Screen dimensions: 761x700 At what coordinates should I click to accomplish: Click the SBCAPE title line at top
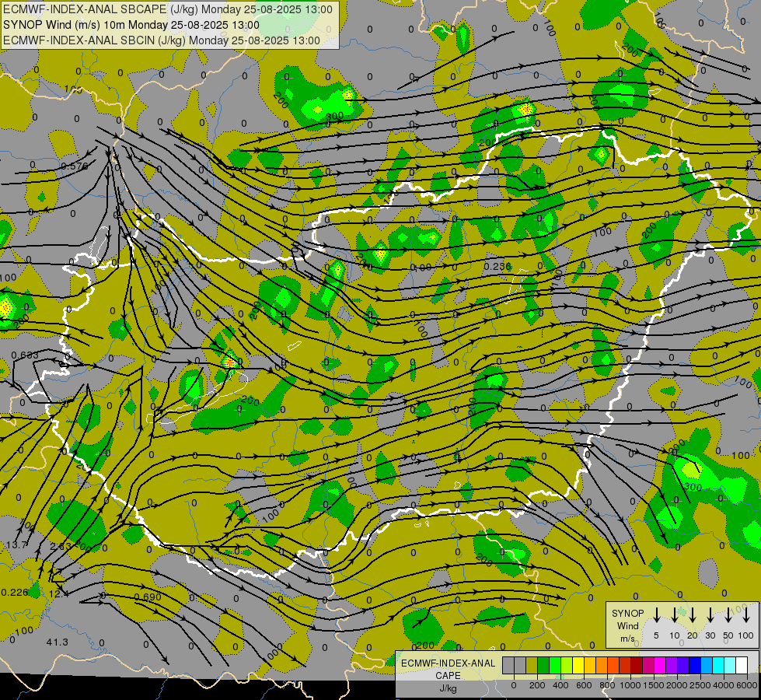coord(168,9)
